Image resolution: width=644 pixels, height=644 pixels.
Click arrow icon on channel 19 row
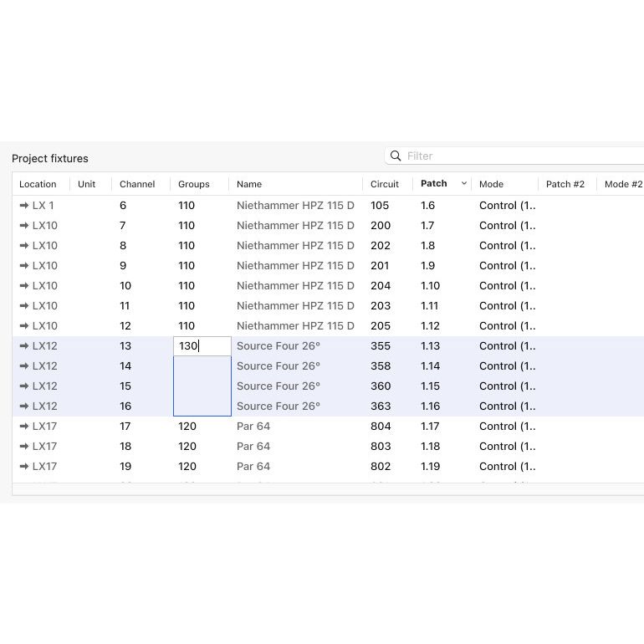pyautogui.click(x=24, y=466)
